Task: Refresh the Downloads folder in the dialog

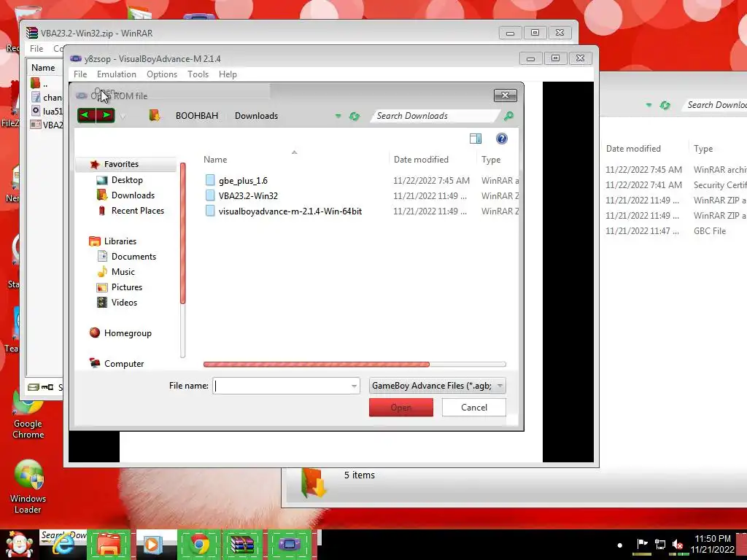Action: click(x=354, y=116)
